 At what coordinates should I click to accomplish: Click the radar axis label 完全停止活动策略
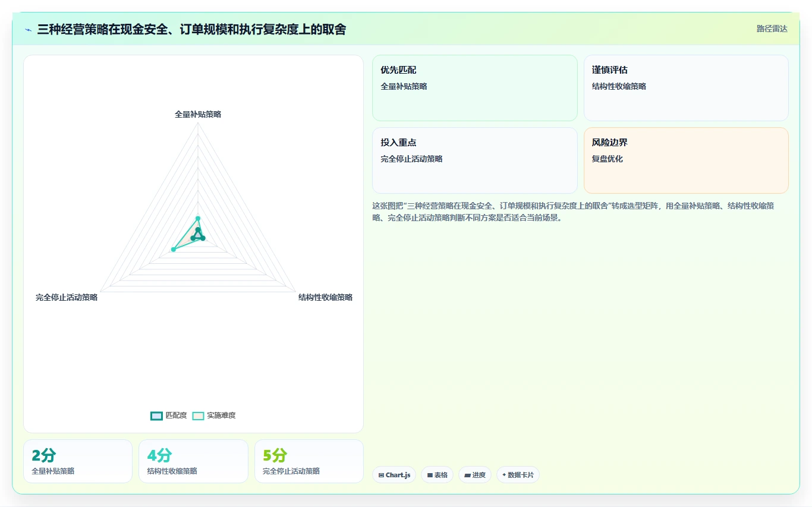click(67, 297)
